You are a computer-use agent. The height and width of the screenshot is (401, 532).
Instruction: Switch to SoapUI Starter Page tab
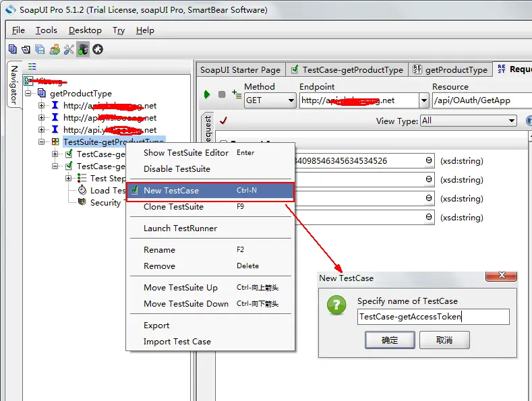[x=241, y=69]
